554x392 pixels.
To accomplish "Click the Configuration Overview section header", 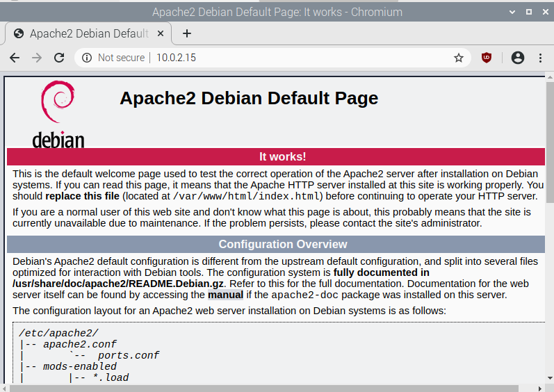I will (x=282, y=244).
